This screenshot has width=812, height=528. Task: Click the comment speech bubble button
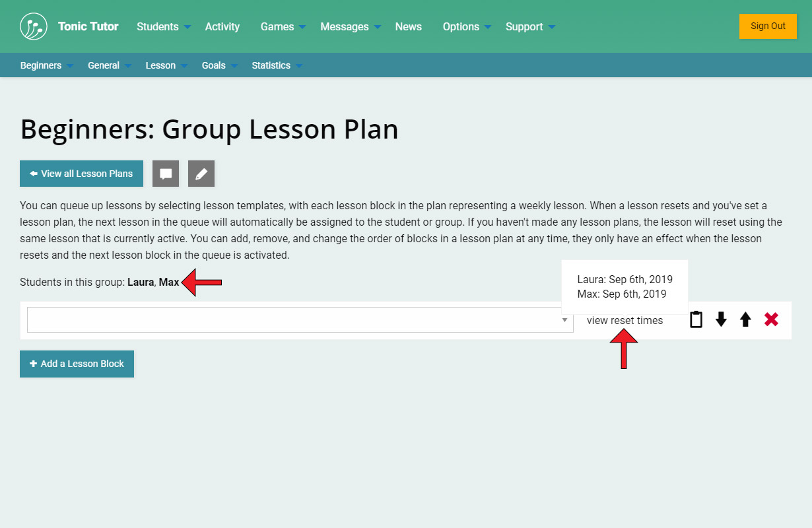coord(166,174)
